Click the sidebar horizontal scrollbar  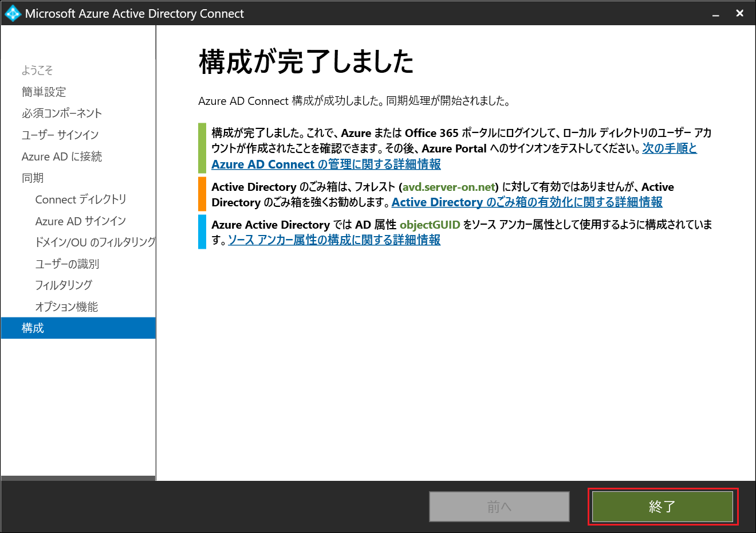(78, 478)
